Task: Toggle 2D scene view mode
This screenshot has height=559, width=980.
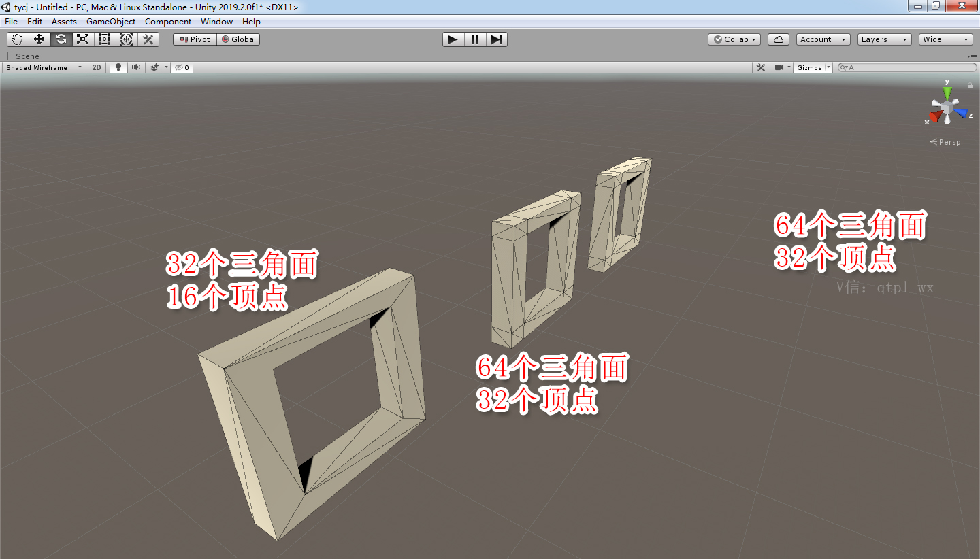Action: click(96, 67)
